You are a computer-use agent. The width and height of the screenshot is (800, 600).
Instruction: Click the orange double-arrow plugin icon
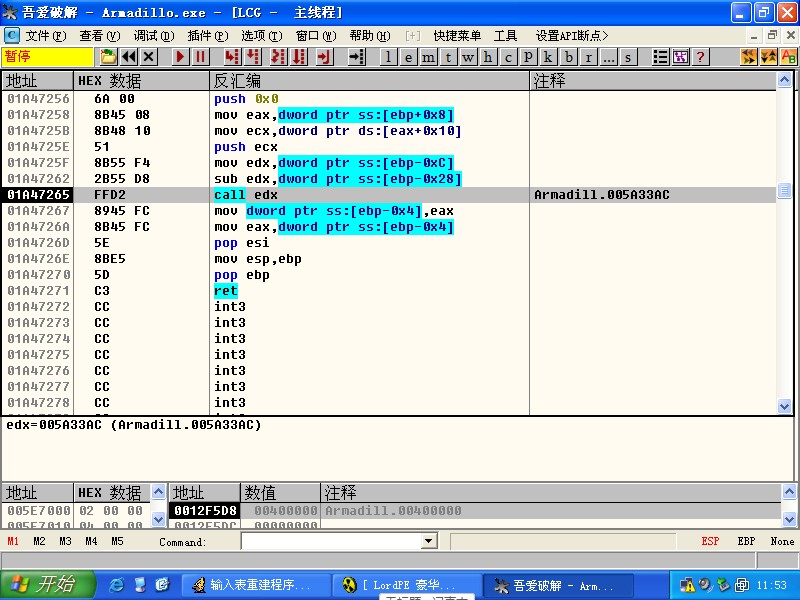tap(748, 57)
